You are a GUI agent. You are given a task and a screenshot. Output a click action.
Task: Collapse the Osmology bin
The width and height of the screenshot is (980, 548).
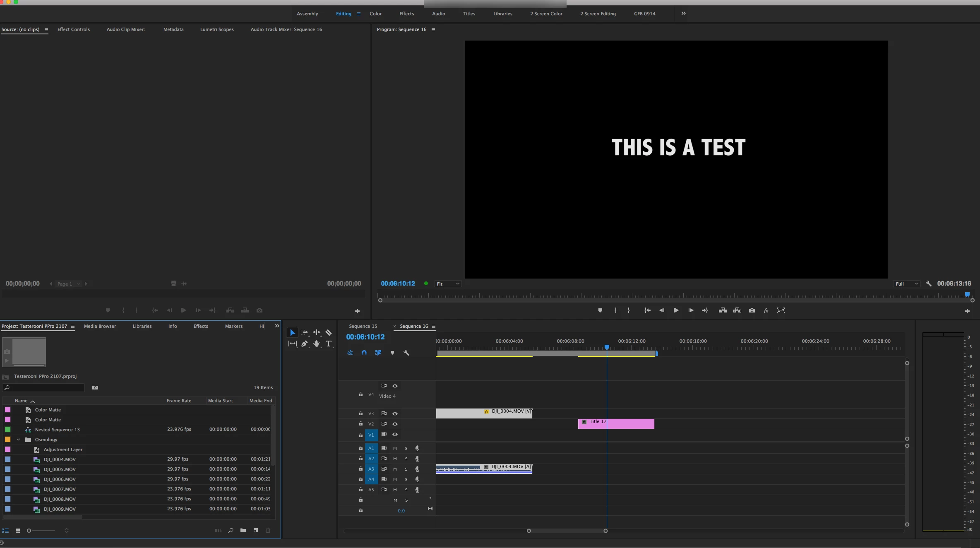click(x=18, y=440)
